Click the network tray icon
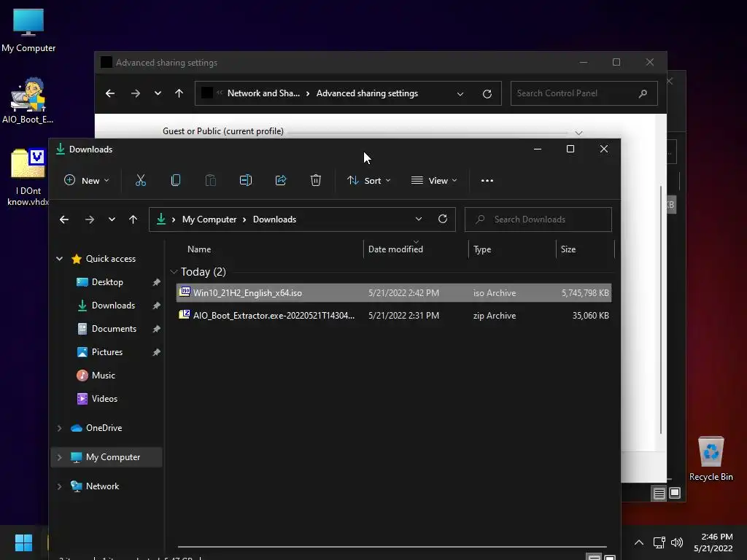747x560 pixels. coord(659,542)
